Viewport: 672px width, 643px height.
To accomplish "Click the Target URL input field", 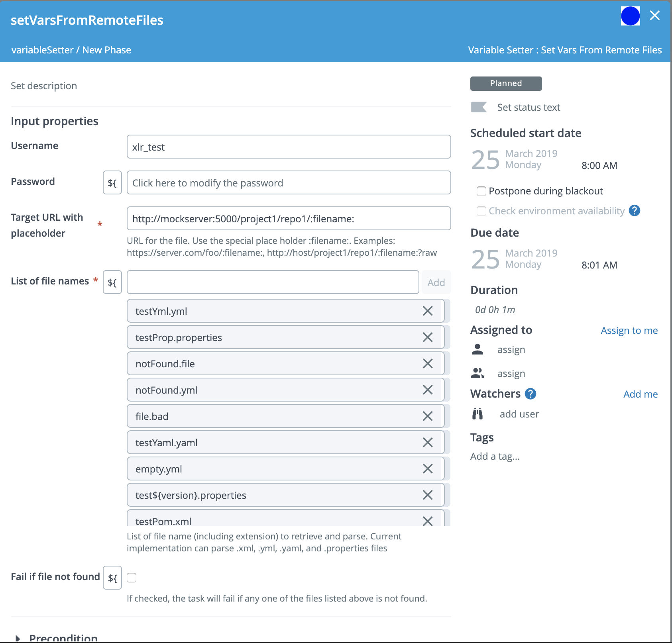I will (289, 219).
